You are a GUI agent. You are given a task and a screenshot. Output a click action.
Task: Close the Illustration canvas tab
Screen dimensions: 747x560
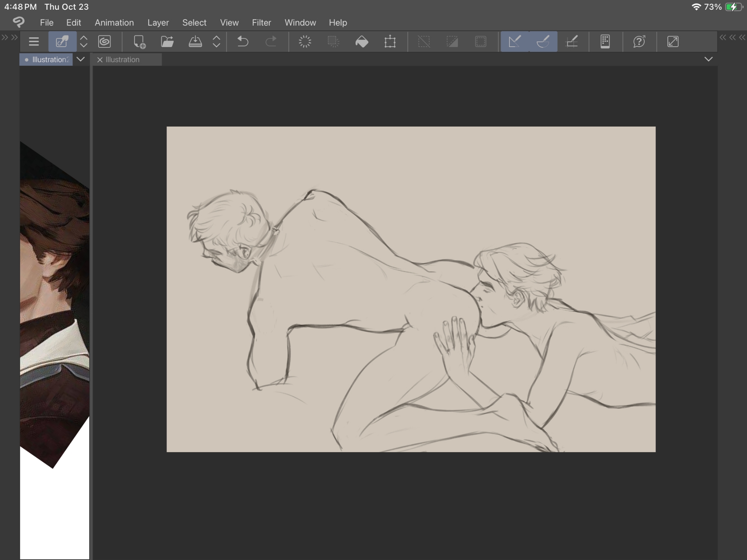(100, 60)
